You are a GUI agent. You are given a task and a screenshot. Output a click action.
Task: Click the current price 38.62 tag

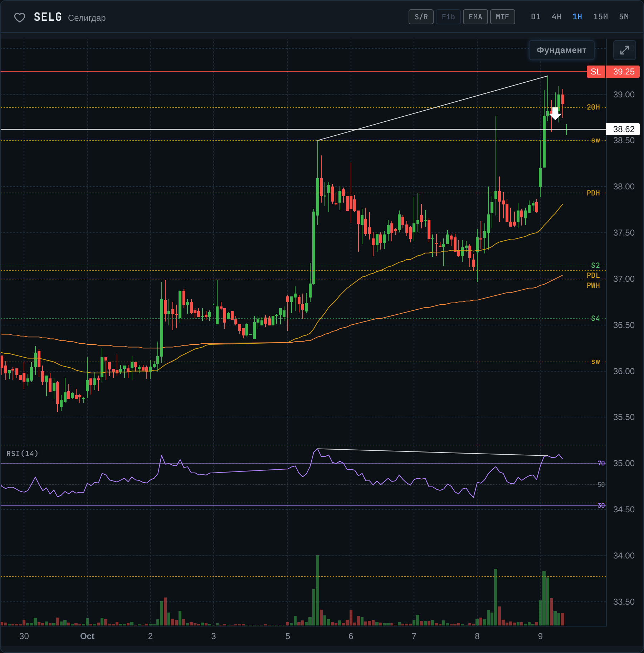point(623,129)
